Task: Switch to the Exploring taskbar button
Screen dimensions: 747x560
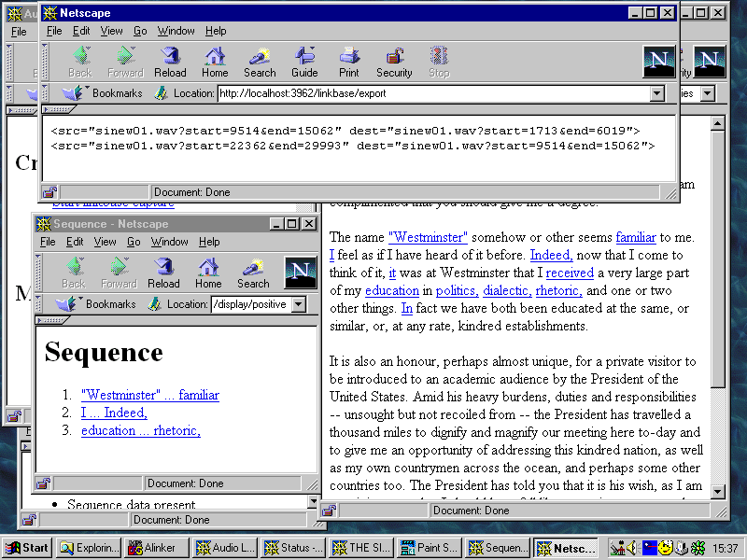Action: click(x=89, y=548)
